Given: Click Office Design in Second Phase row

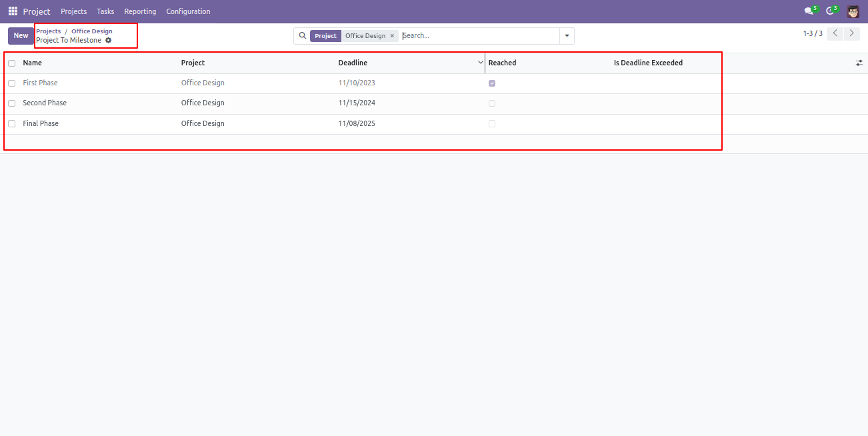Looking at the screenshot, I should (x=203, y=103).
